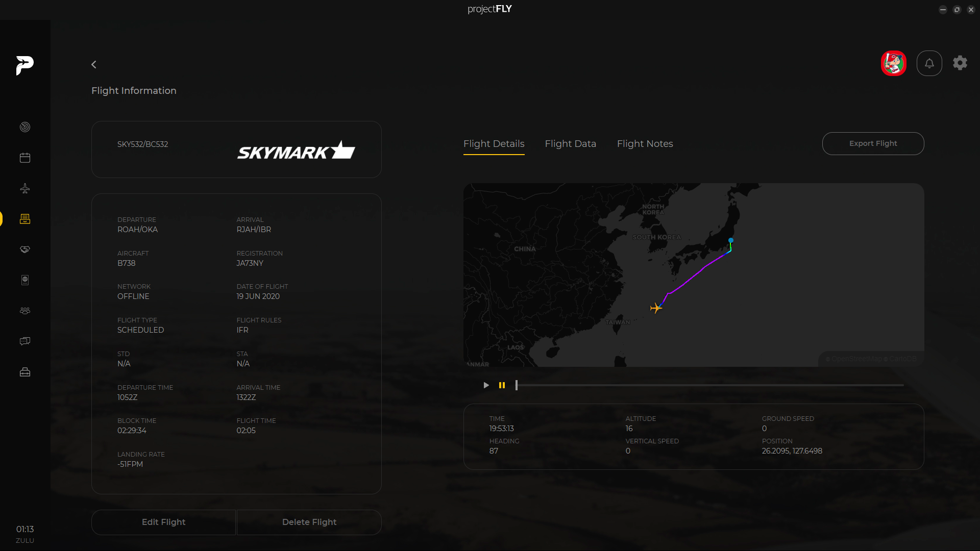Click Delete Flight
980x551 pixels.
coord(309,522)
